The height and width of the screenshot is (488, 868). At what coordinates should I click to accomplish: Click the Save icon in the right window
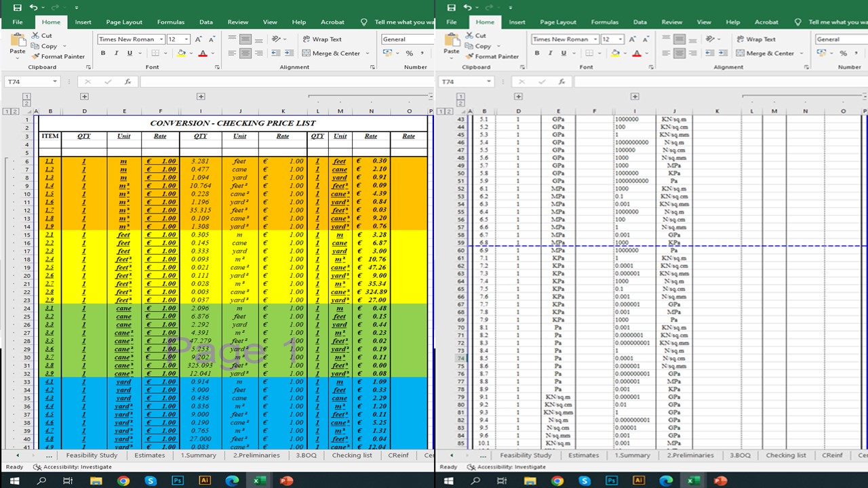[x=452, y=7]
